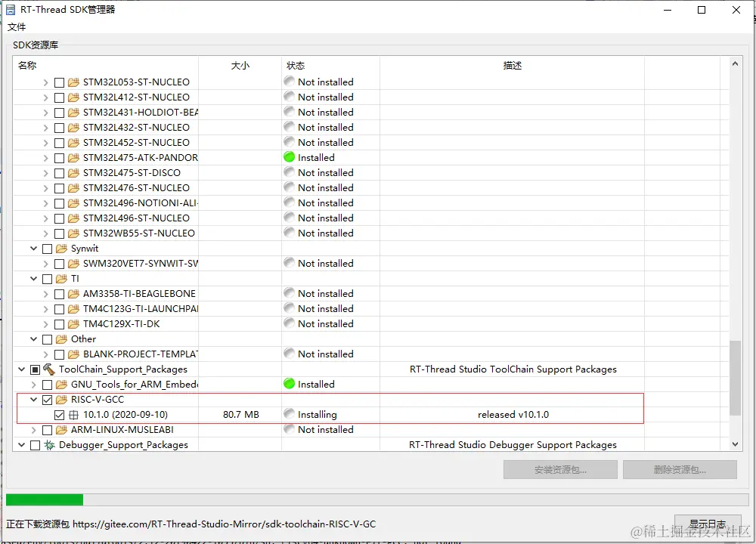Click grey Installing status icon for 10.1.0

coord(290,414)
